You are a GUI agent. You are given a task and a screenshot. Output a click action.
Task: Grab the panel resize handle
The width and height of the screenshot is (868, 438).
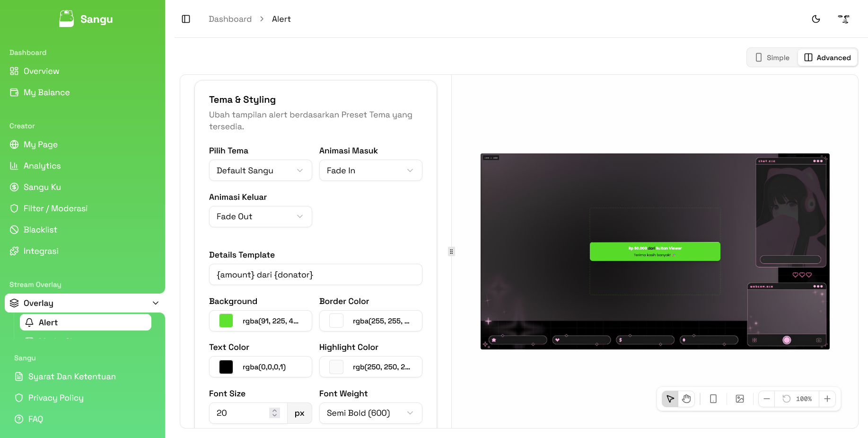pyautogui.click(x=451, y=251)
